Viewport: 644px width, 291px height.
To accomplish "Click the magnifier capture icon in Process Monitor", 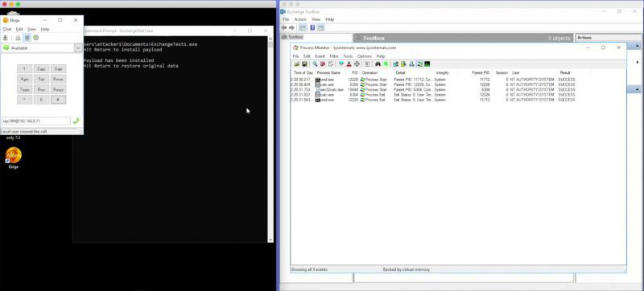I will tap(315, 64).
